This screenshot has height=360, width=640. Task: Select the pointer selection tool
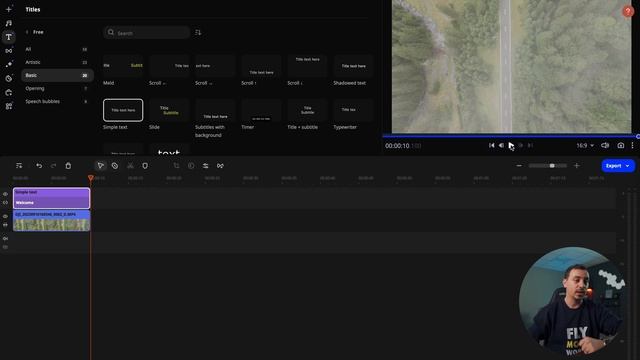tap(100, 166)
